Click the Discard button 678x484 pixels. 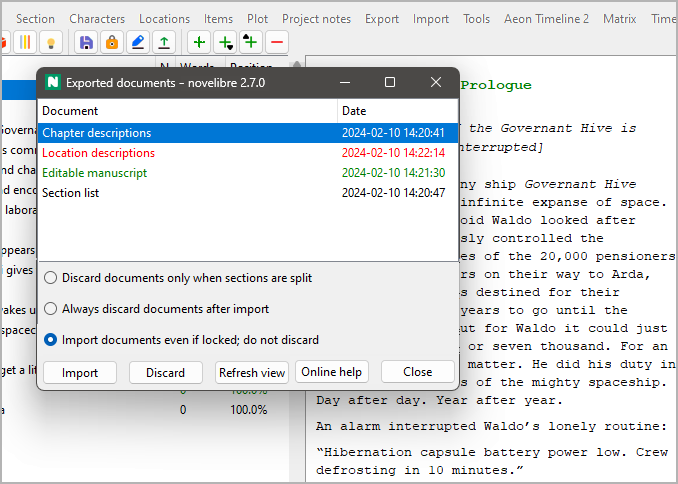(x=166, y=372)
